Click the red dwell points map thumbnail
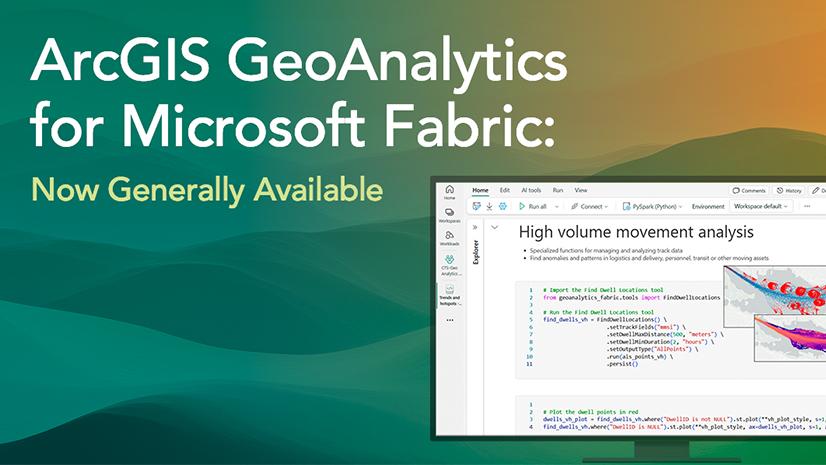The height and width of the screenshot is (465, 826). tap(774, 296)
